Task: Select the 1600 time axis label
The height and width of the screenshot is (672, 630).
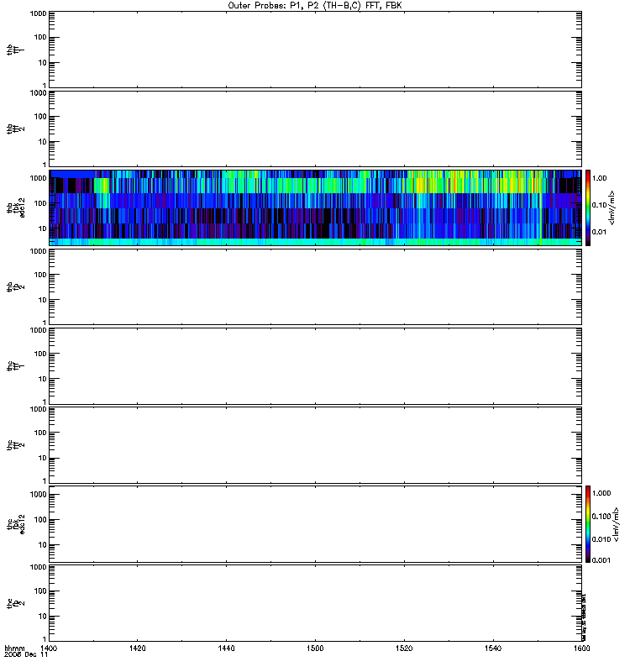Action: click(x=581, y=648)
